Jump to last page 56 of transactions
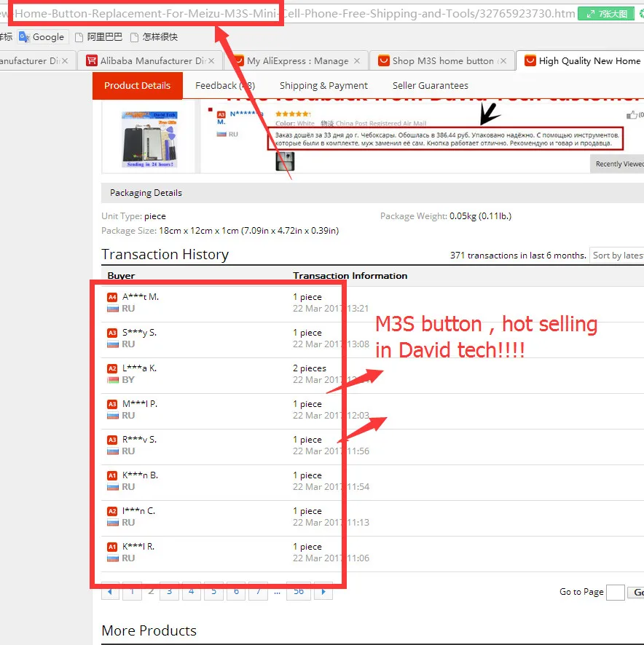Viewport: 644px width, 645px height. coord(299,592)
